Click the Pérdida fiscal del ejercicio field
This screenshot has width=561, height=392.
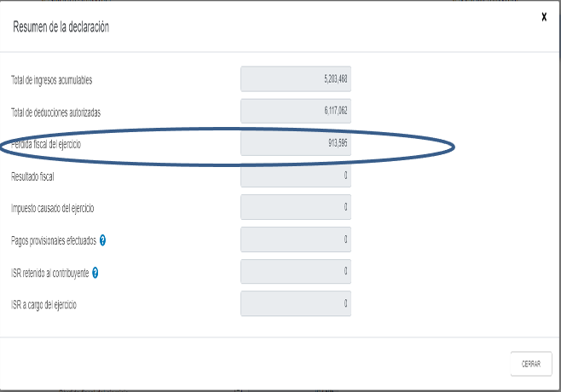click(296, 143)
